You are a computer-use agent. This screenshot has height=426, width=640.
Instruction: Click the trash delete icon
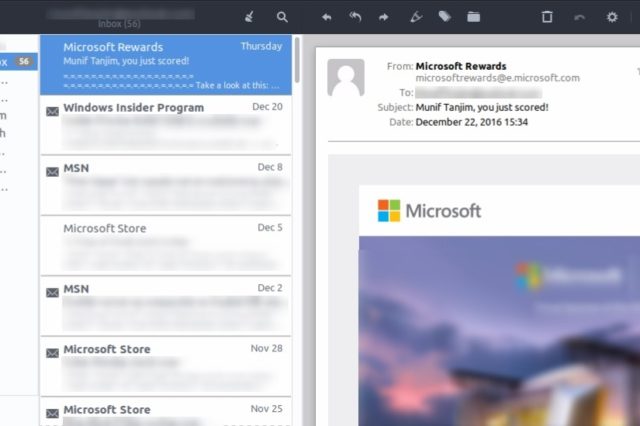(547, 17)
